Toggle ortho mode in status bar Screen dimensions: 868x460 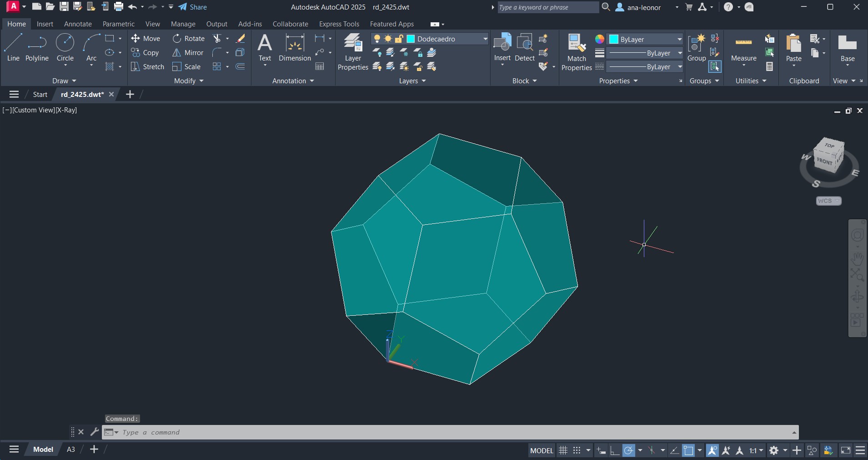click(x=615, y=450)
